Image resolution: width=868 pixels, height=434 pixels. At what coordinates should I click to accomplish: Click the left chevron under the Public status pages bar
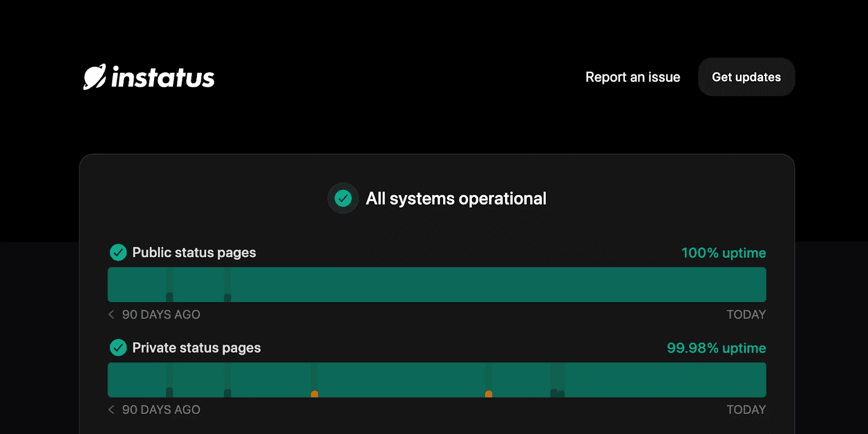tap(112, 315)
